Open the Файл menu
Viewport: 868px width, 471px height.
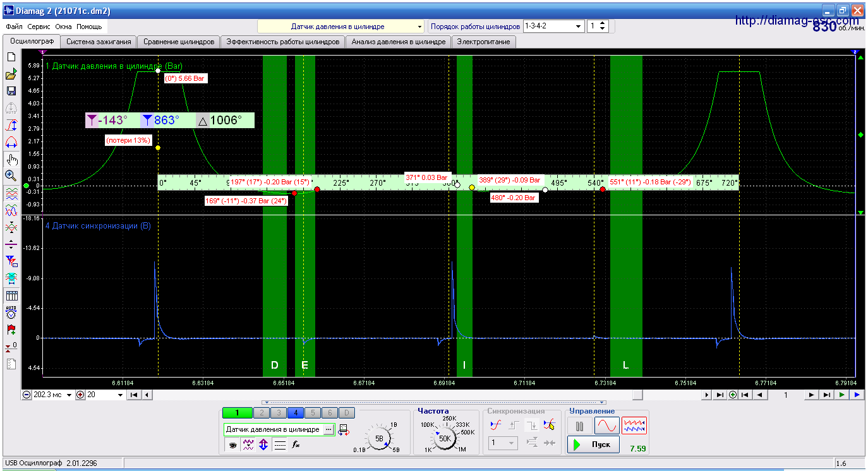[x=14, y=27]
